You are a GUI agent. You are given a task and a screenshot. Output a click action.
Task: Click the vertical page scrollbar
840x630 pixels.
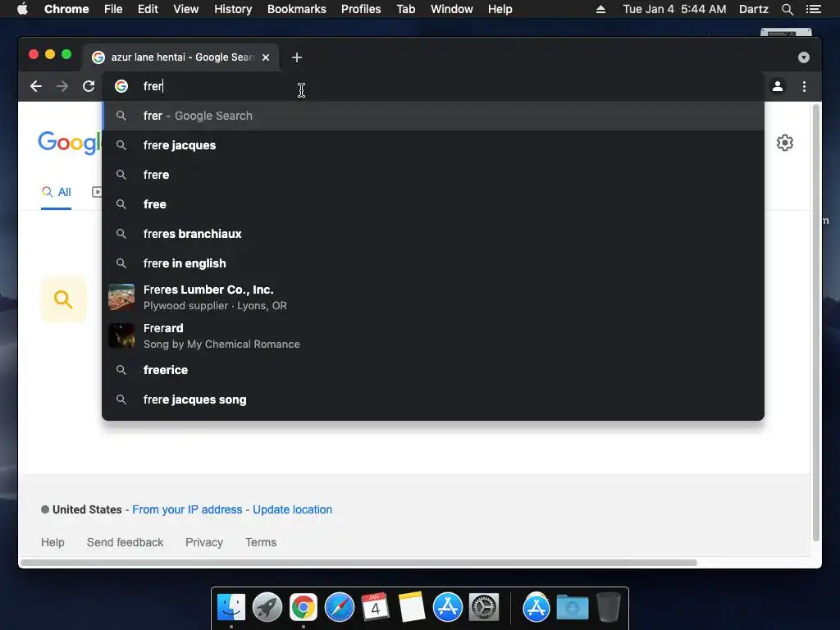pos(816,323)
